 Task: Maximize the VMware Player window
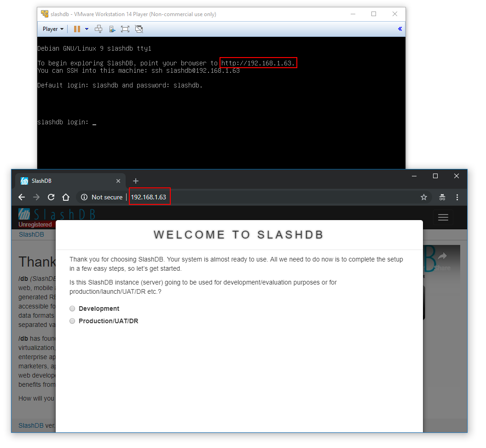click(374, 14)
